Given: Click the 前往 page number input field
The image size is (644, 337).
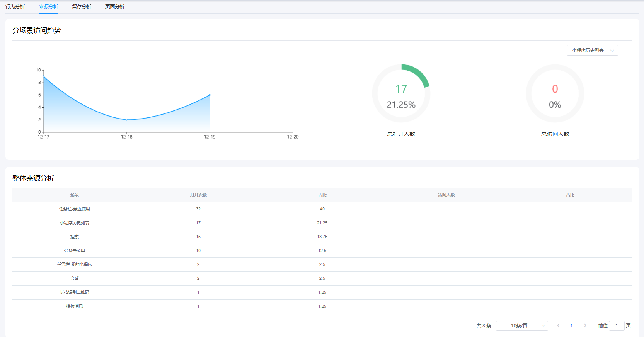Looking at the screenshot, I should [x=616, y=326].
